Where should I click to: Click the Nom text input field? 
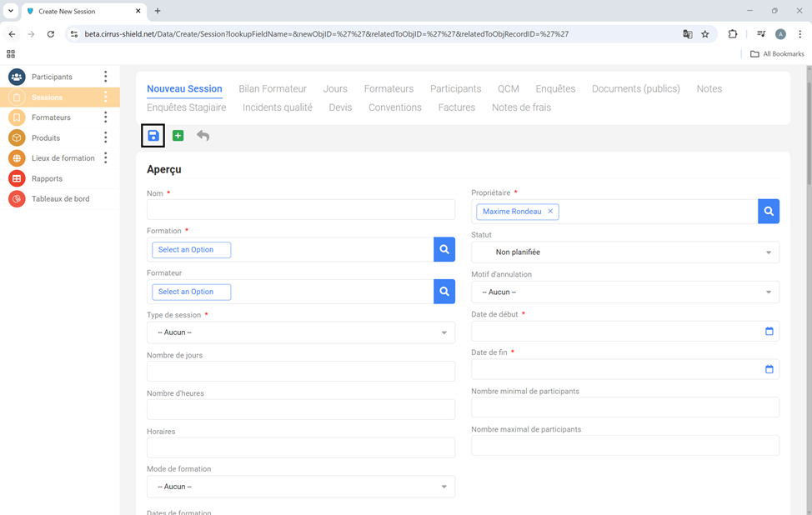click(301, 210)
